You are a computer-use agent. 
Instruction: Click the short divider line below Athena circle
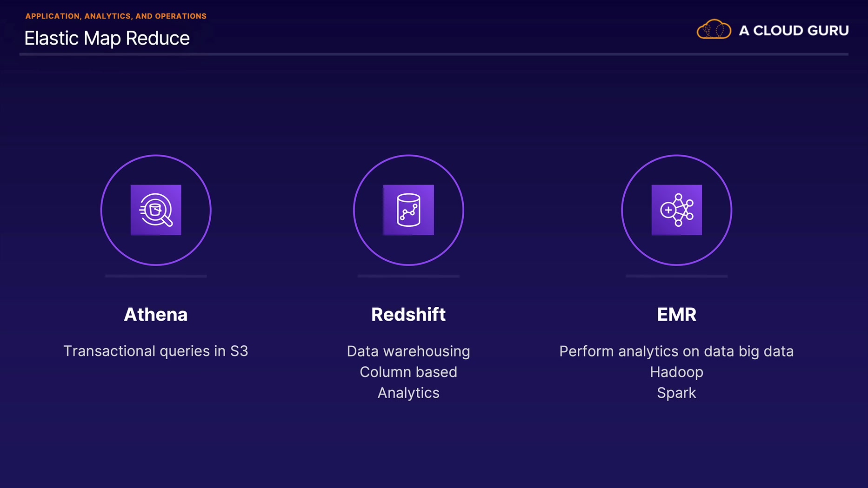click(156, 276)
